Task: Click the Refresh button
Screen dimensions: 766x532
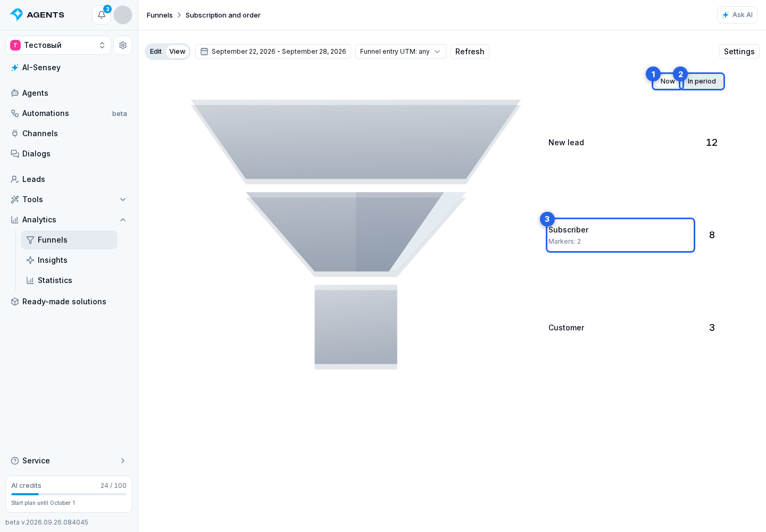Action: point(470,52)
